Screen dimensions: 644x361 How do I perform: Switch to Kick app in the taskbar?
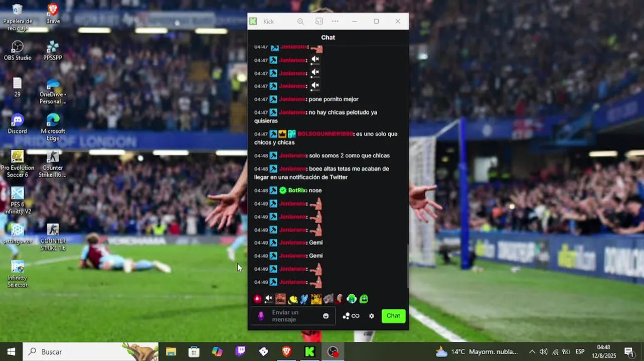pyautogui.click(x=309, y=351)
